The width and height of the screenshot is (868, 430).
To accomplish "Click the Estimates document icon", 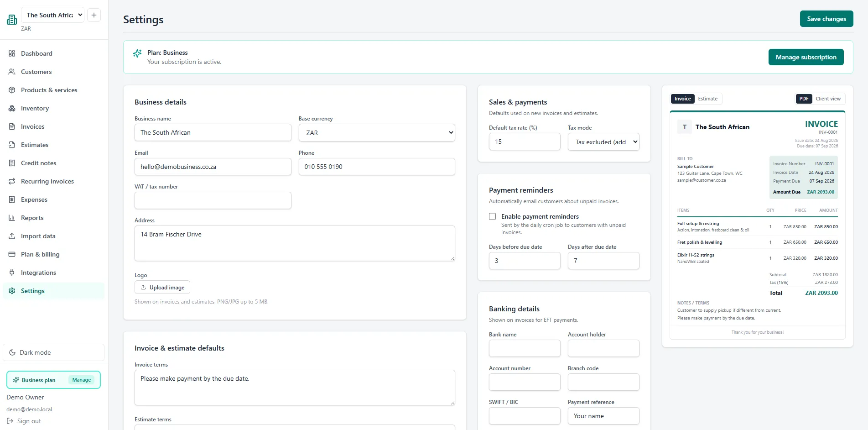I will click(12, 145).
